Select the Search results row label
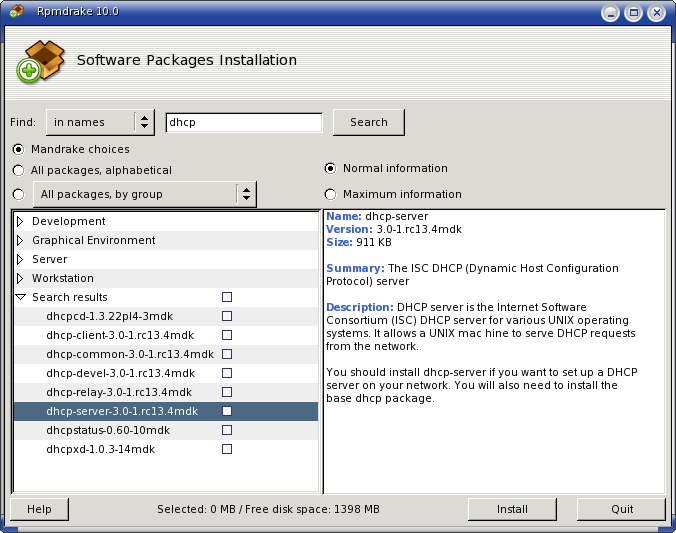 tap(70, 297)
